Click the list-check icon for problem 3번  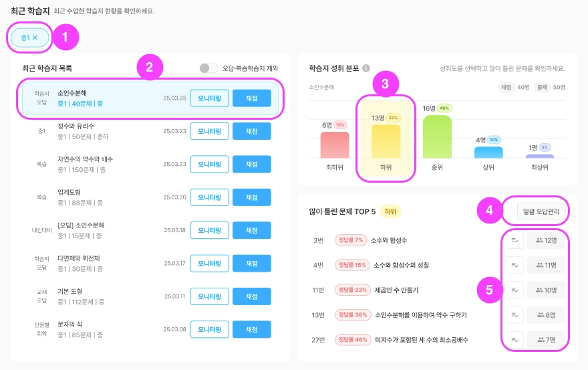coord(514,240)
